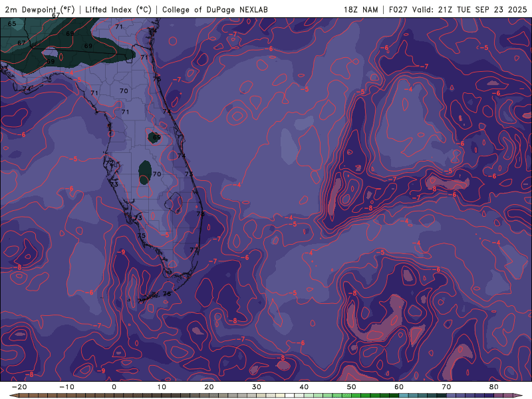Click the 60 label on the color scale
The height and width of the screenshot is (399, 532).
[399, 387]
